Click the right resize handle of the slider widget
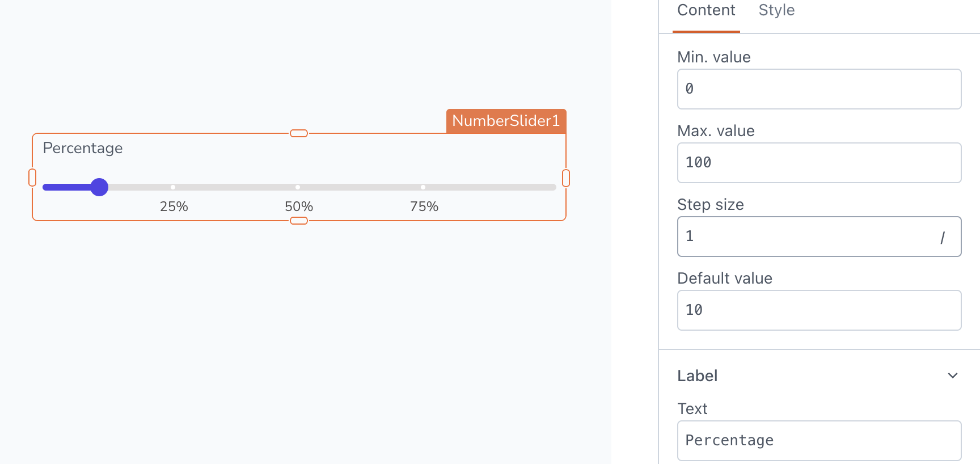Screen dimensions: 980x464 [566, 178]
